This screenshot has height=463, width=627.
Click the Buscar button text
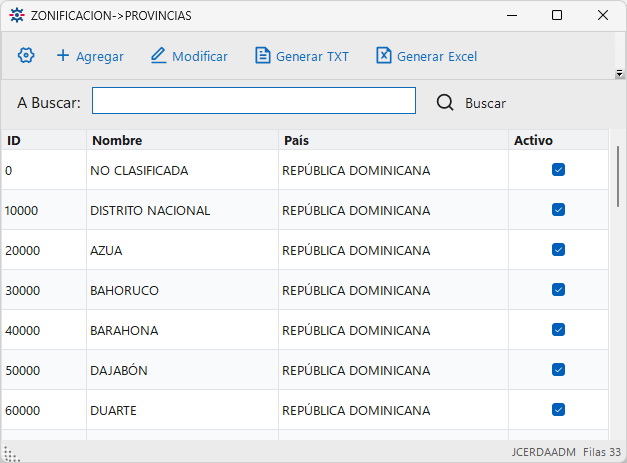485,103
